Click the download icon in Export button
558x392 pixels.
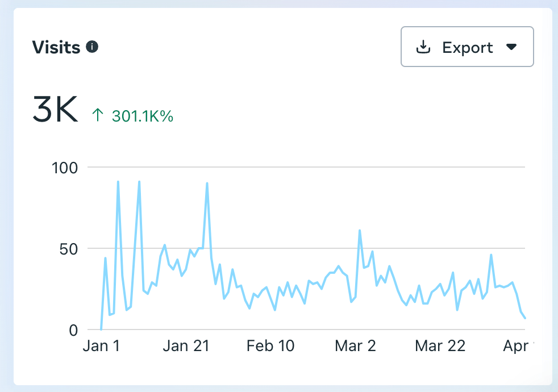(423, 47)
